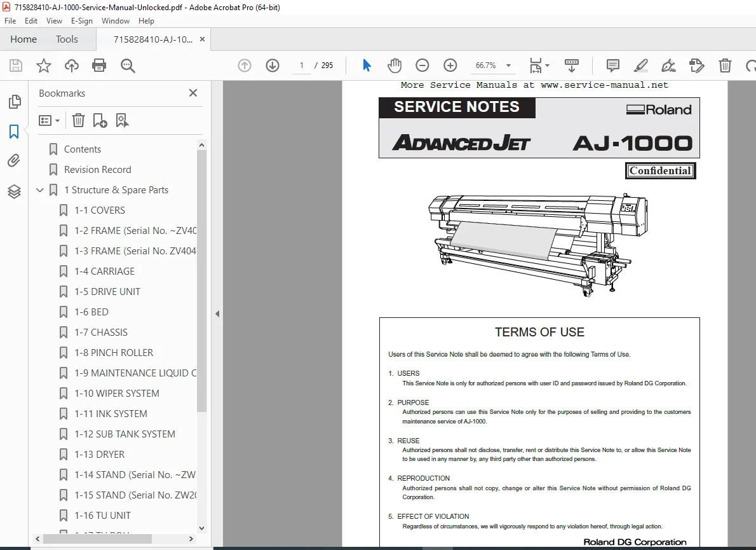The image size is (756, 550).
Task: Jump to 1-8 PINCH ROLLER bookmark
Action: pos(114,353)
